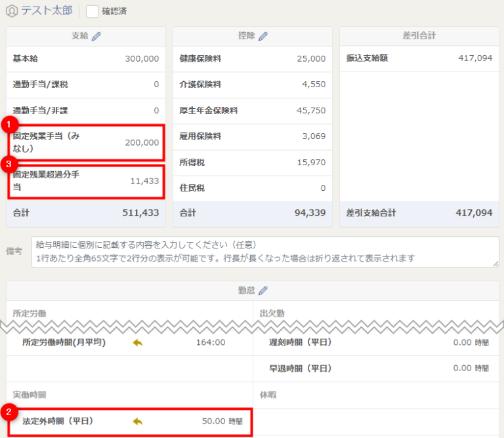Viewport: 504px width, 438px height.
Task: Click the 振込支給額 row label
Action: click(x=367, y=58)
